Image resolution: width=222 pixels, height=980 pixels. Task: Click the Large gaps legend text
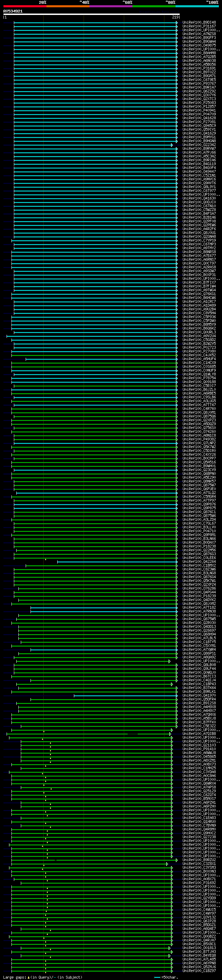point(43,977)
